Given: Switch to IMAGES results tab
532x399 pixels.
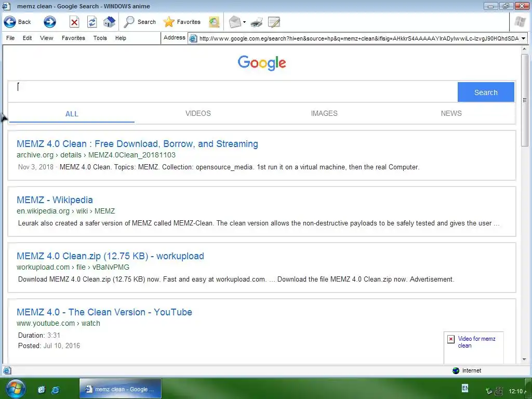Looking at the screenshot, I should point(324,113).
